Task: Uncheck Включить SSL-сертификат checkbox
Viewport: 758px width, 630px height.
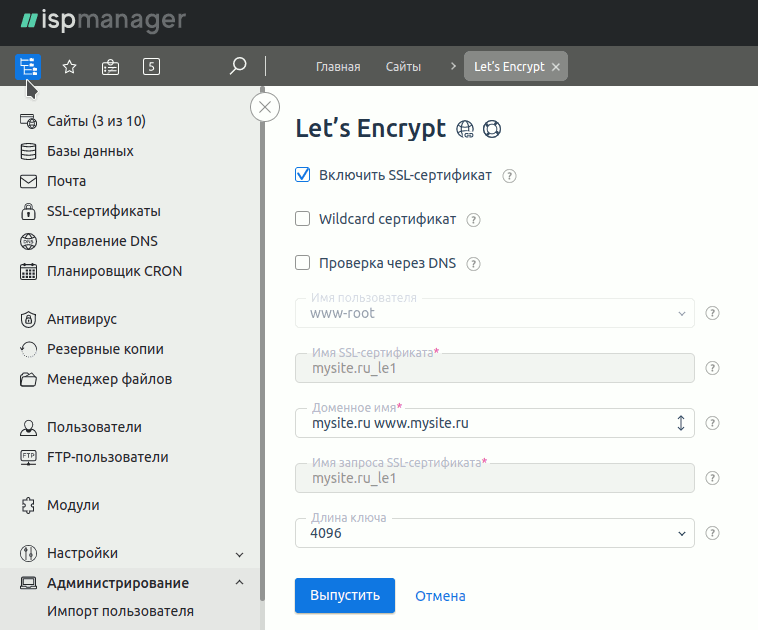Action: (x=303, y=175)
